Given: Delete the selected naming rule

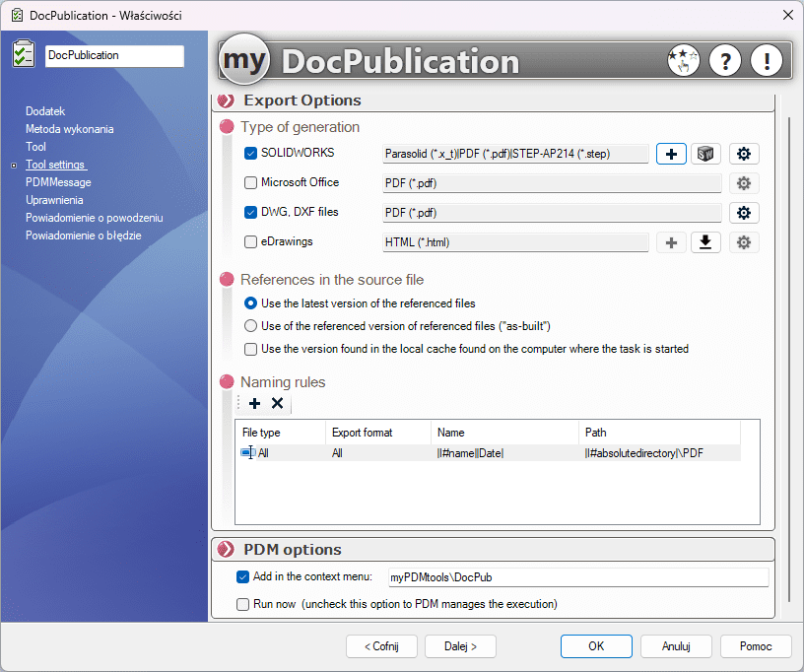Looking at the screenshot, I should point(276,403).
